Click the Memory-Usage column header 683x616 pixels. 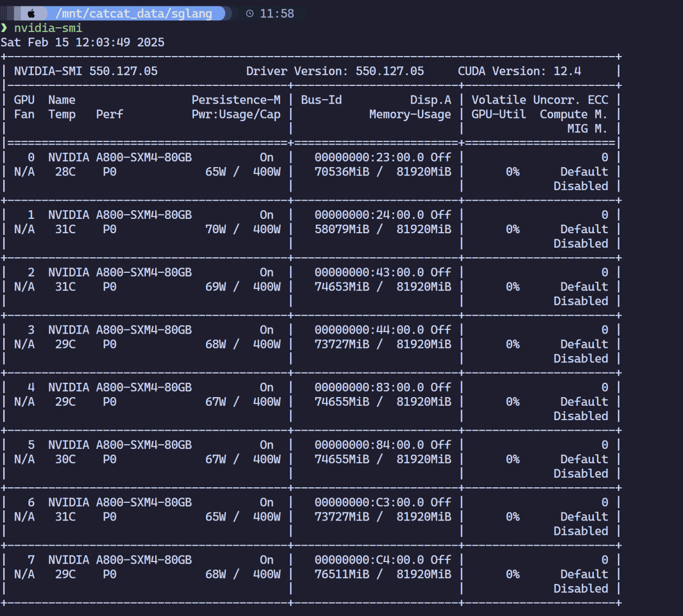tap(410, 114)
